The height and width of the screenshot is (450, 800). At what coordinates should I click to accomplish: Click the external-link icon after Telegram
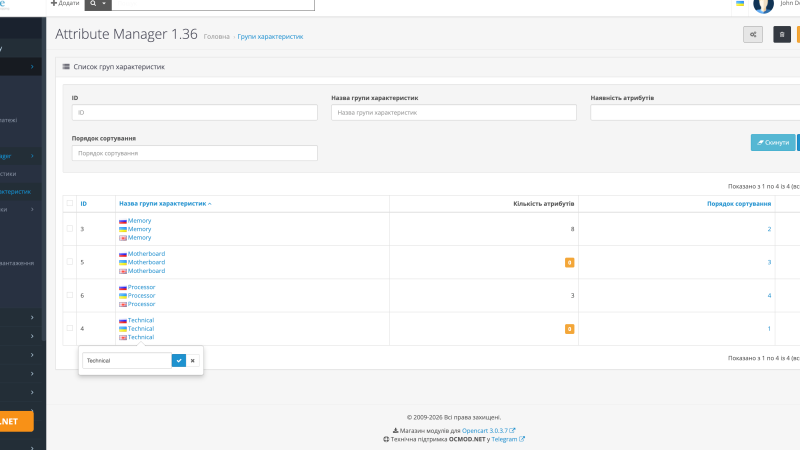pyautogui.click(x=521, y=439)
